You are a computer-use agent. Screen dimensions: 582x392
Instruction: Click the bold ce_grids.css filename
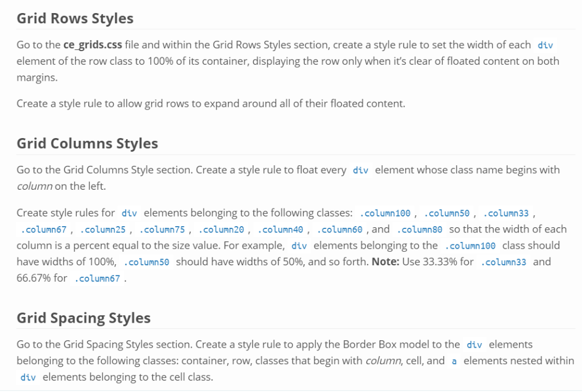click(x=93, y=45)
